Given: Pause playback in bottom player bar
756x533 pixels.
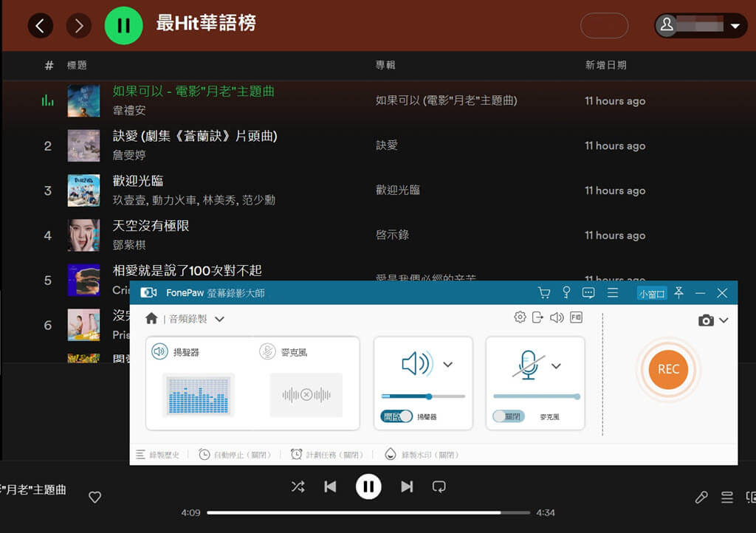Looking at the screenshot, I should tap(368, 486).
